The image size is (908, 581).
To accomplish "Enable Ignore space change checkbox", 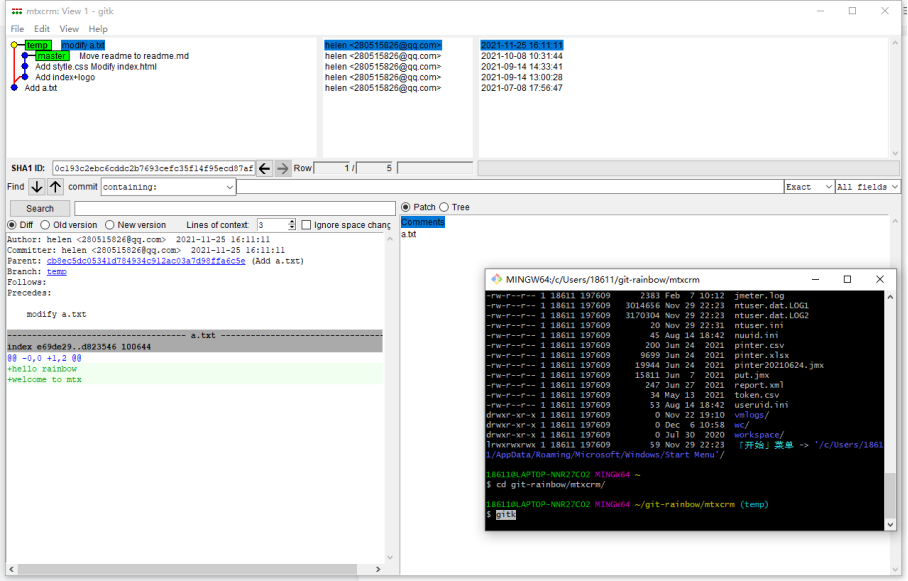I will tap(306, 225).
